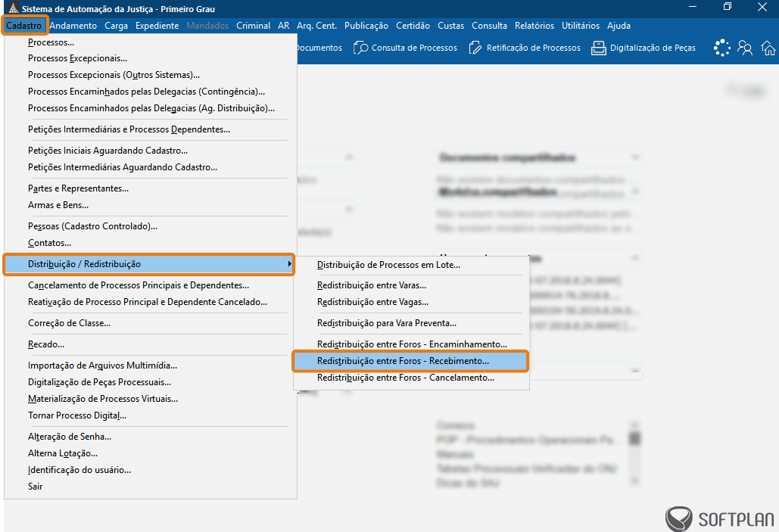779x532 pixels.
Task: Choose Importação de Arquivos Multimídia...
Action: click(x=151, y=366)
